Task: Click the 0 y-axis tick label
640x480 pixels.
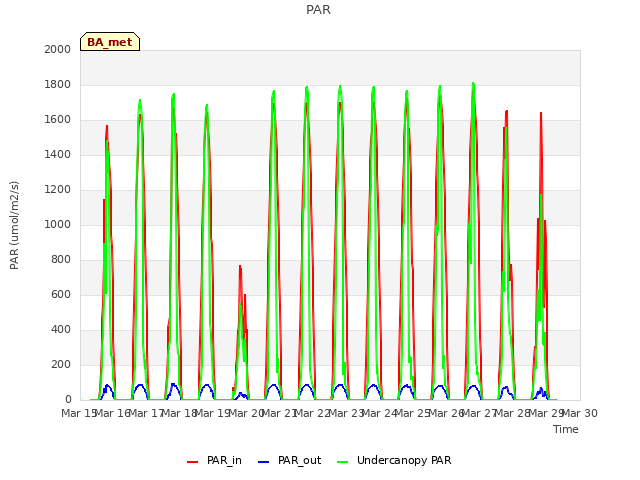Action: (x=68, y=400)
